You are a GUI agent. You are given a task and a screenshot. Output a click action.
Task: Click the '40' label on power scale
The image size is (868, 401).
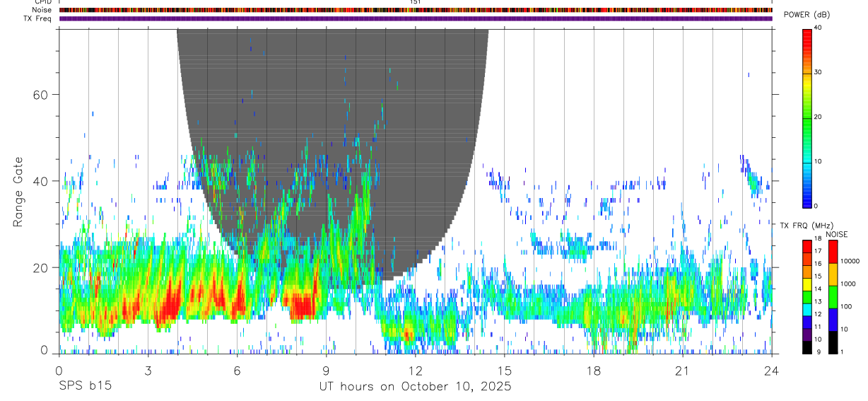pyautogui.click(x=817, y=28)
